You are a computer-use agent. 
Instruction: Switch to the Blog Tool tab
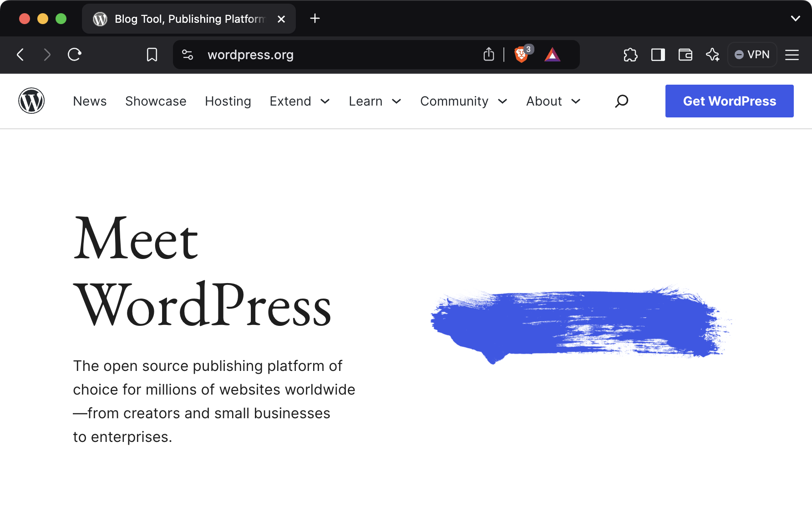[x=182, y=19]
